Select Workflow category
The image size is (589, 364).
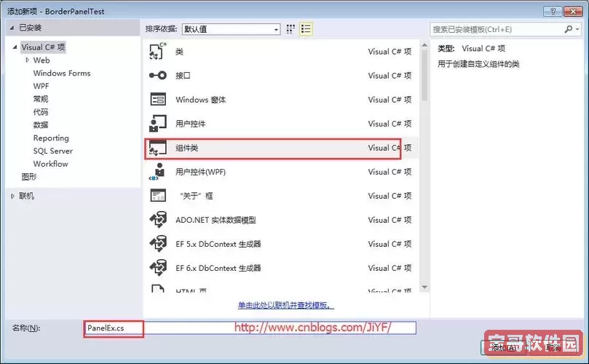[51, 164]
